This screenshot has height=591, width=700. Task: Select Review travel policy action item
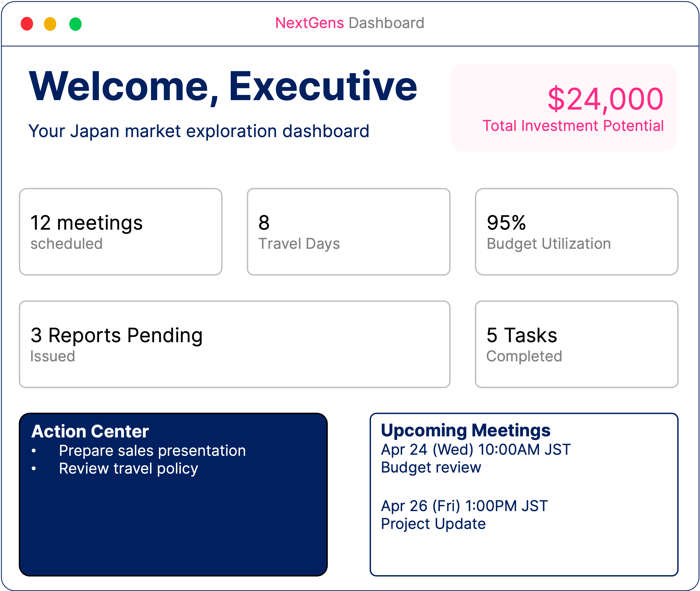pyautogui.click(x=128, y=468)
